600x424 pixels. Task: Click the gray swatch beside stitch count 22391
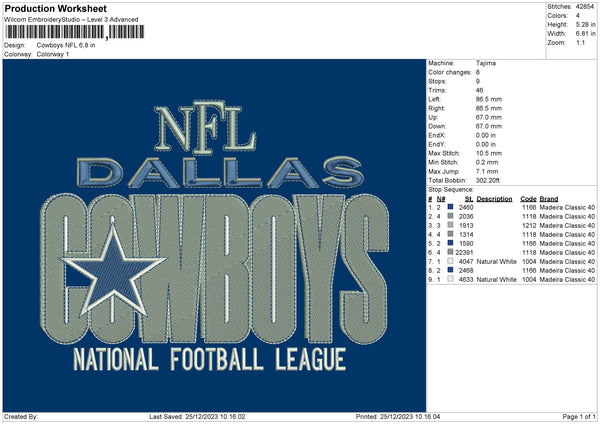(x=450, y=252)
